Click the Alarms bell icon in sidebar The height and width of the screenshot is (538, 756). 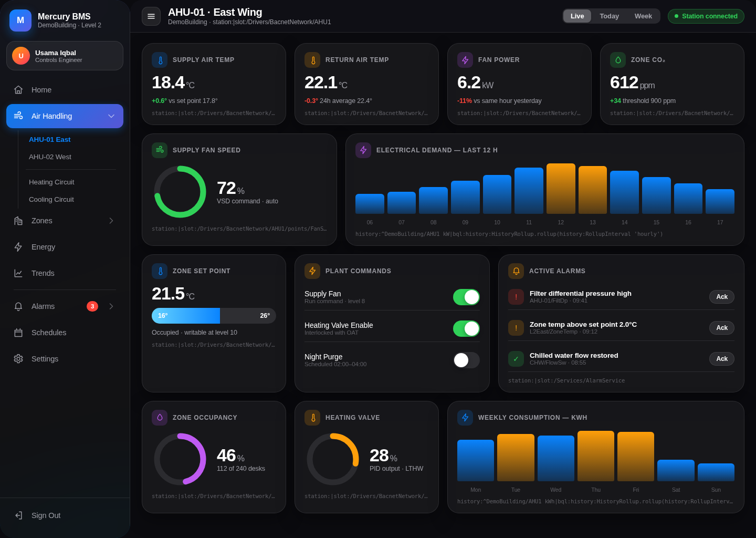18,306
